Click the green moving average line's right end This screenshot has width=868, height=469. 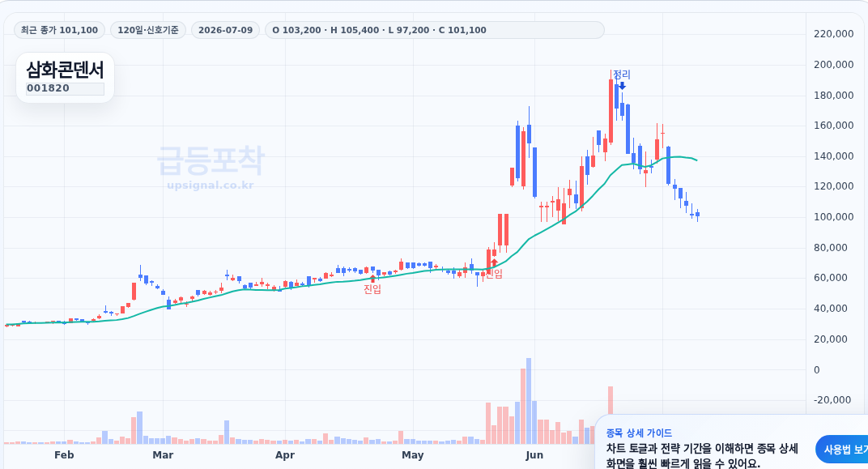696,160
